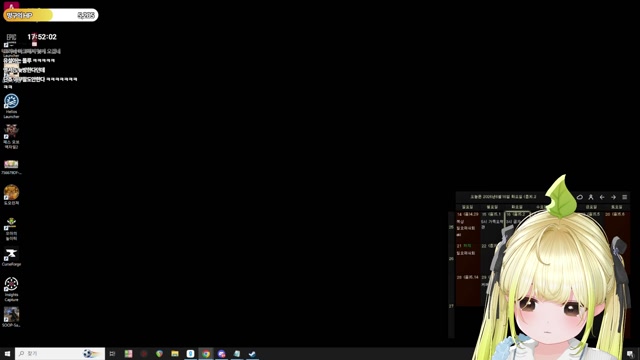
Task: Open File Explorer from the taskbar
Action: click(175, 354)
